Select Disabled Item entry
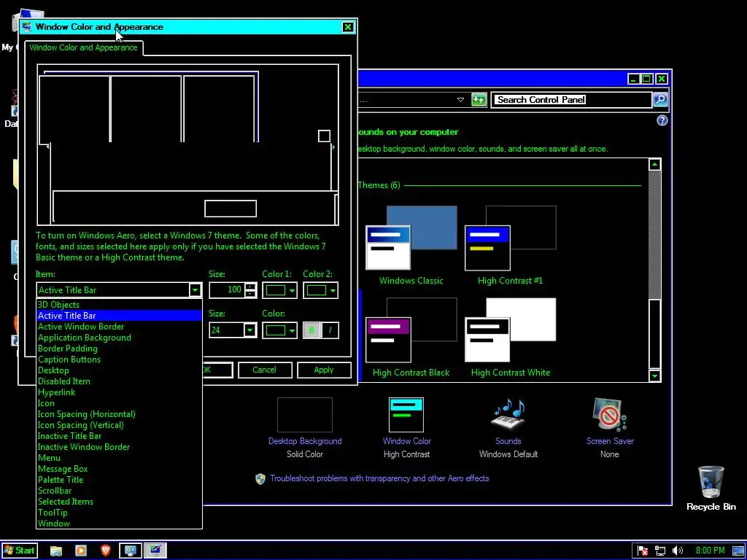747x560 pixels. point(119,381)
